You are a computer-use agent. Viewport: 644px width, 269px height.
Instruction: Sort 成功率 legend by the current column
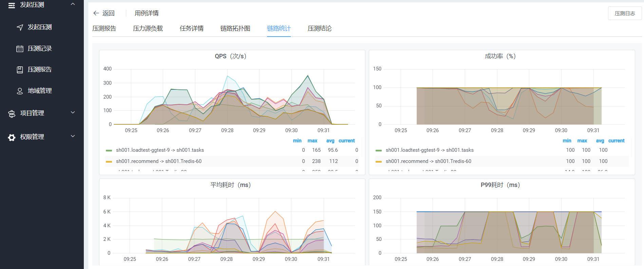[617, 141]
